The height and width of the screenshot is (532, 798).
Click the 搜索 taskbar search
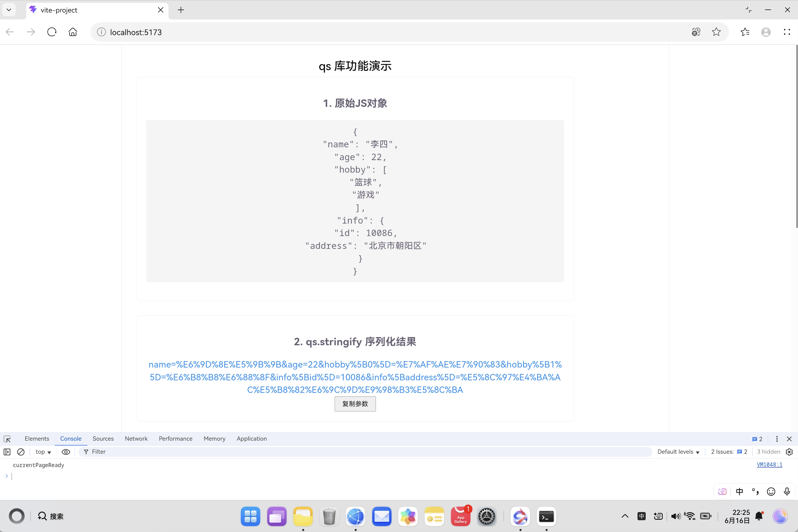pyautogui.click(x=51, y=516)
